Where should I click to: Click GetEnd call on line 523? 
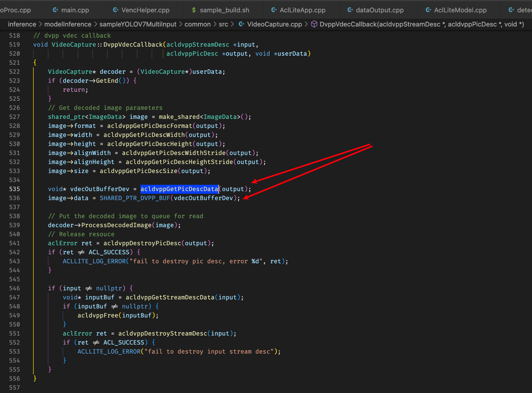107,81
